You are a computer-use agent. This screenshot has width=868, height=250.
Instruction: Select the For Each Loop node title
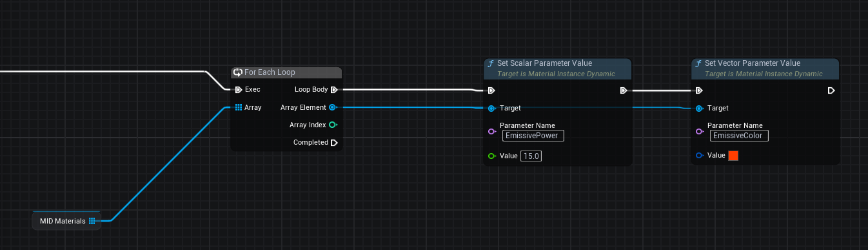[270, 72]
